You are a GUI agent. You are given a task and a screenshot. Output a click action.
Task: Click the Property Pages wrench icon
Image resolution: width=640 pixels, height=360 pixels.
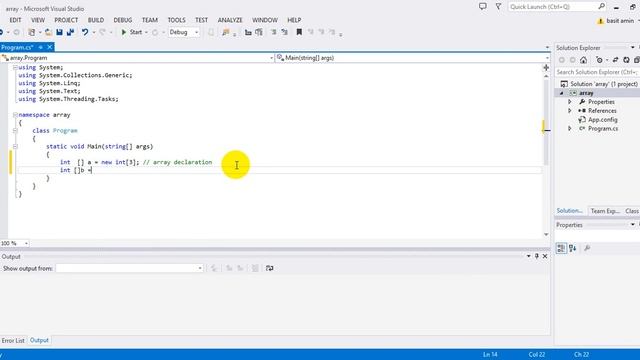pos(587,248)
